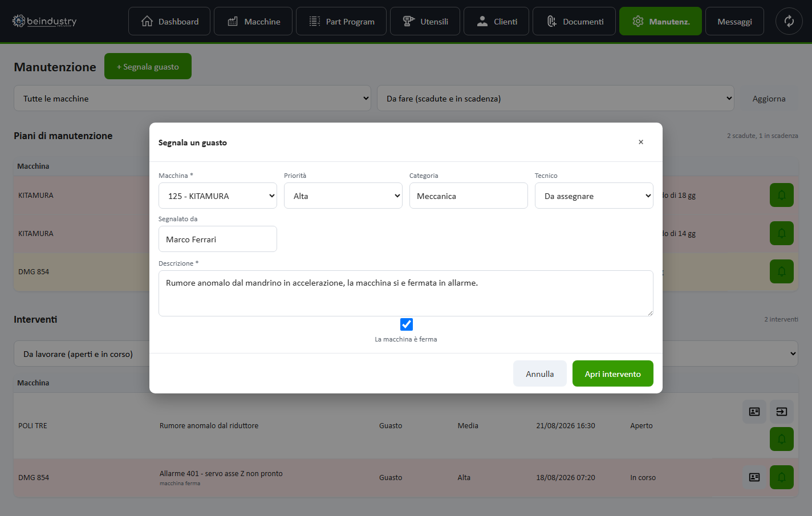Close the Segnala un guasto dialog
This screenshot has width=812, height=516.
(641, 142)
